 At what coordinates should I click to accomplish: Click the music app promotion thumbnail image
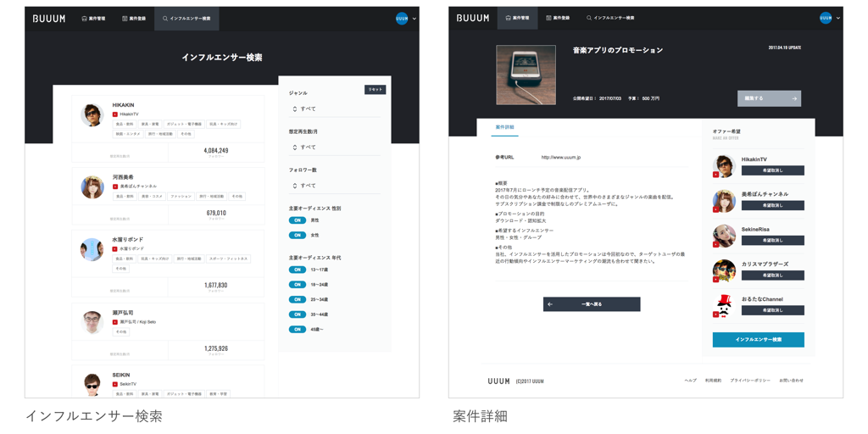pyautogui.click(x=526, y=75)
